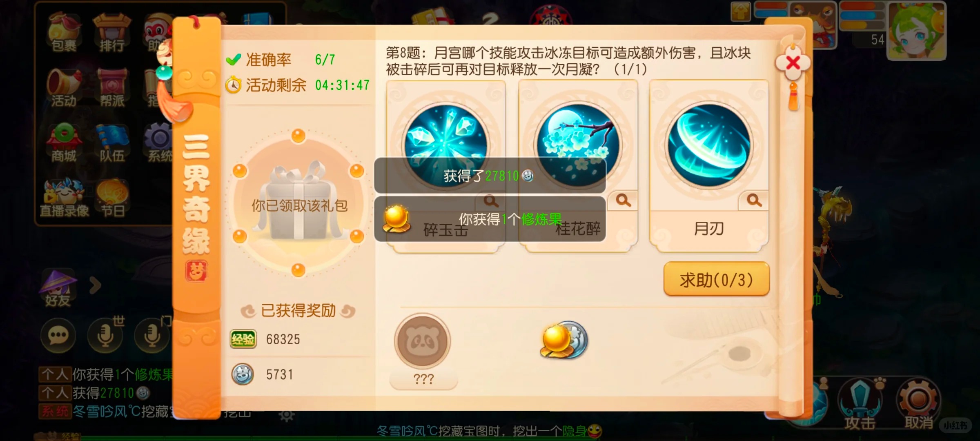Open the 排行 ranking icon
Viewport: 980px width, 441px height.
point(112,33)
